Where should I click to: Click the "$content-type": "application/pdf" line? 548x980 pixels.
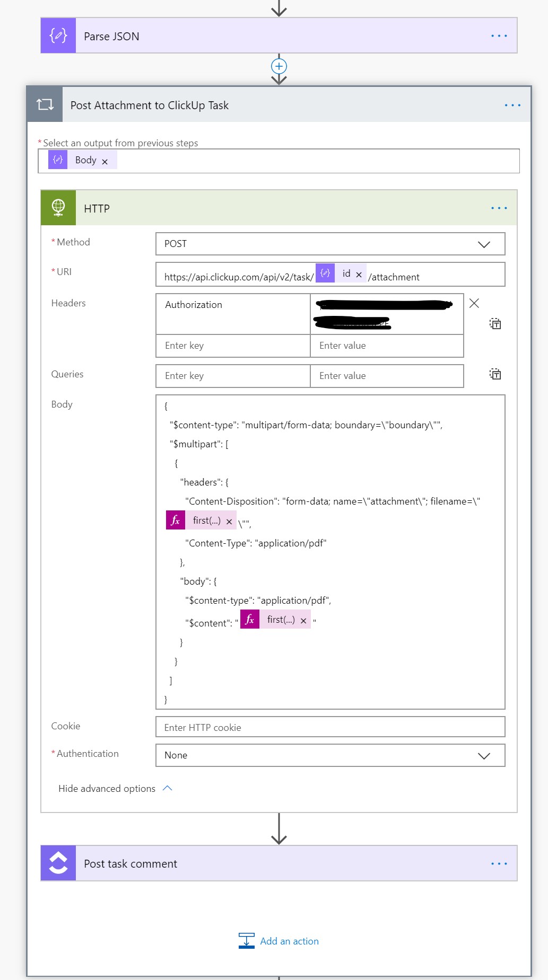click(x=258, y=601)
